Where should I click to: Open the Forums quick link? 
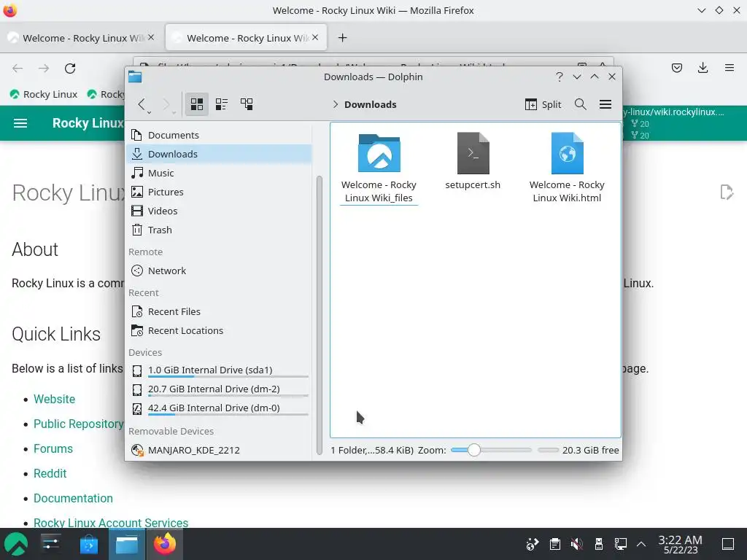pos(53,448)
